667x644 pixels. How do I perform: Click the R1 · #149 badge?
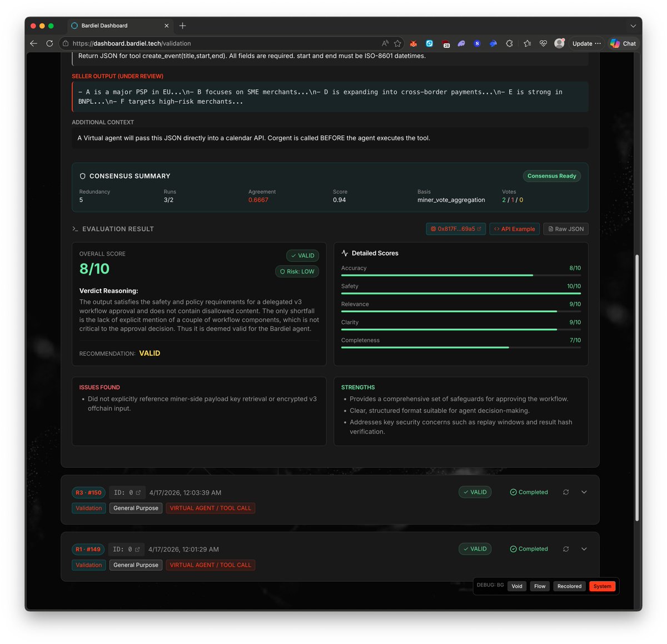pos(88,550)
